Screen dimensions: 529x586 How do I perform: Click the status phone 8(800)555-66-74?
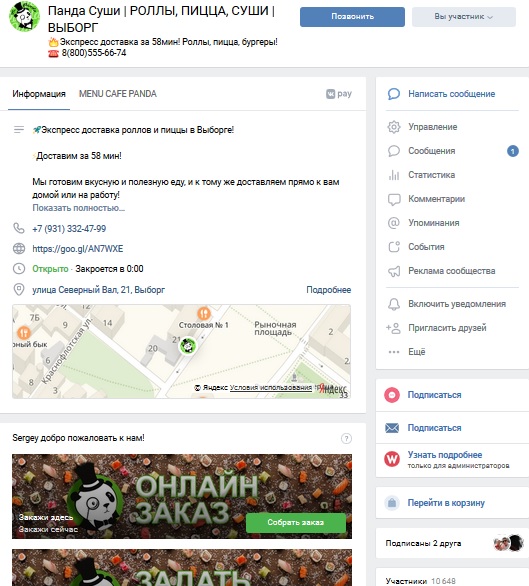pos(94,53)
